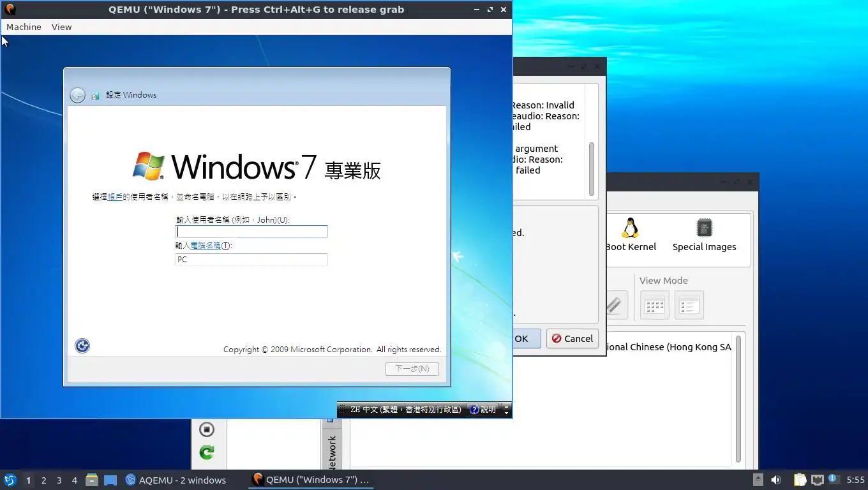Click the stop VM icon in AQEMU
The width and height of the screenshot is (868, 490).
[x=206, y=429]
